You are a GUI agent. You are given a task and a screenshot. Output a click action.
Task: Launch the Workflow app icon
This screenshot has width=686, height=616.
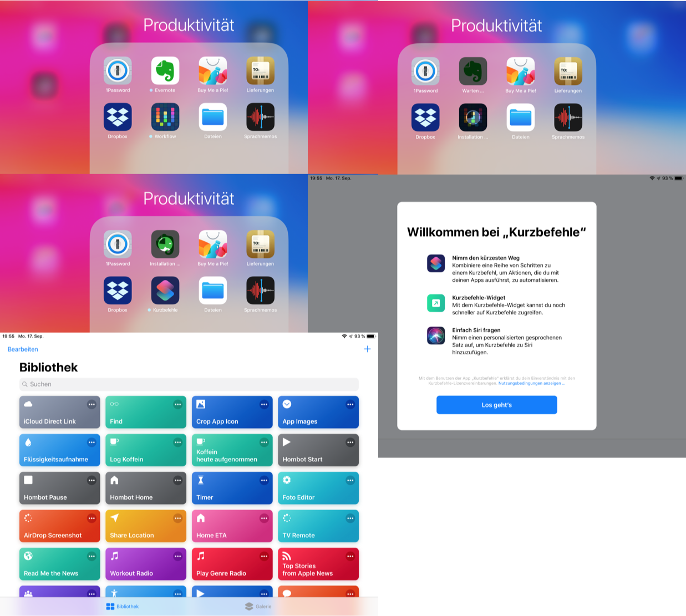[x=165, y=117]
